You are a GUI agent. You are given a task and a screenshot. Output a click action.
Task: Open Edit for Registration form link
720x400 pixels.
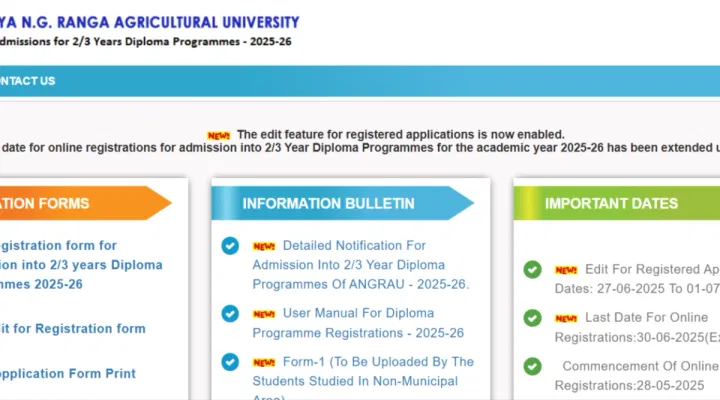(73, 328)
